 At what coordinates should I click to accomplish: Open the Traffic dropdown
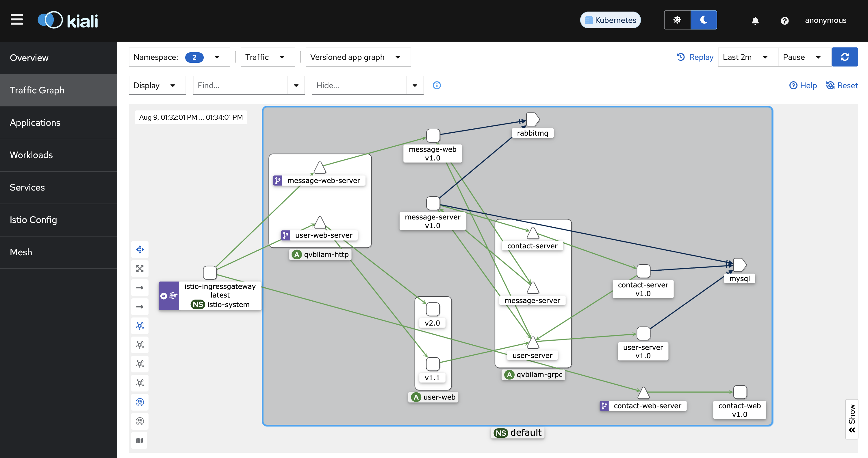point(268,57)
